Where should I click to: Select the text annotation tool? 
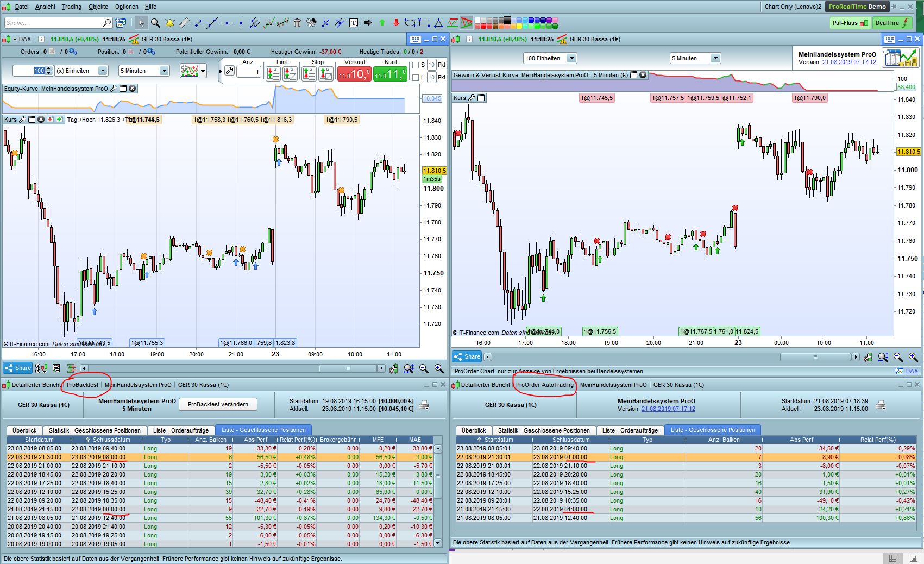tap(354, 23)
